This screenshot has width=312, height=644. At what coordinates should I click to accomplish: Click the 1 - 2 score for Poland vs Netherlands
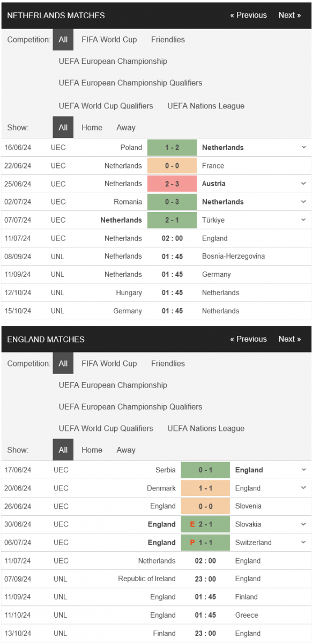172,148
